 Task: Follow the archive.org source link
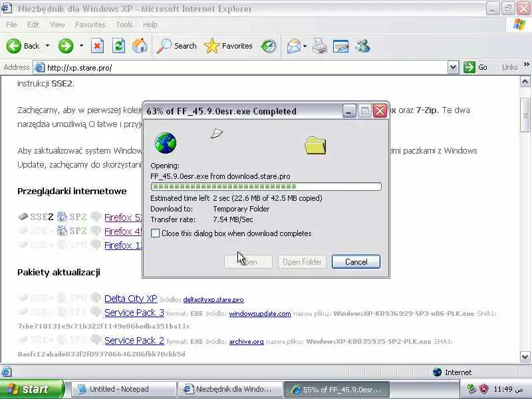point(246,341)
